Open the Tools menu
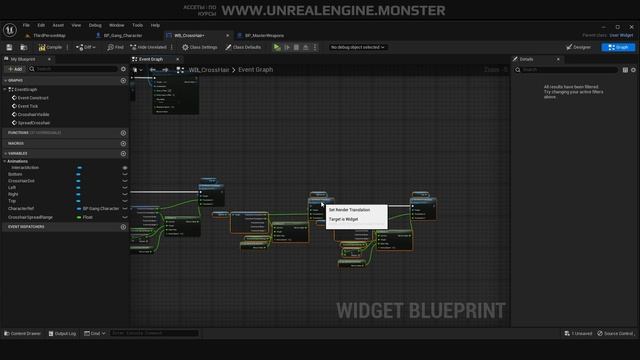This screenshot has width=640, height=360. (138, 25)
